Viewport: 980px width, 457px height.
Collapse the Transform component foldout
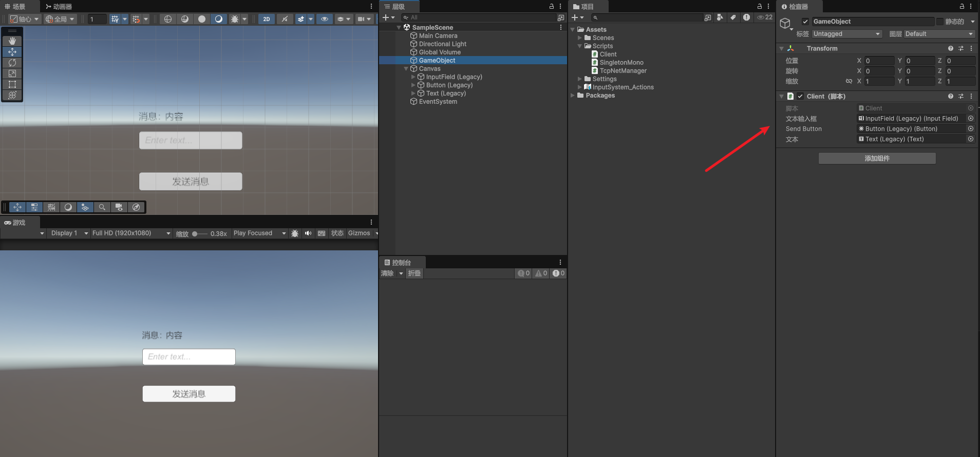click(x=782, y=48)
